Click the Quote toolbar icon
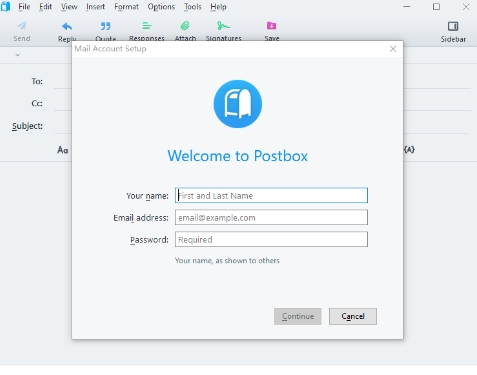477x375 pixels. (x=105, y=26)
